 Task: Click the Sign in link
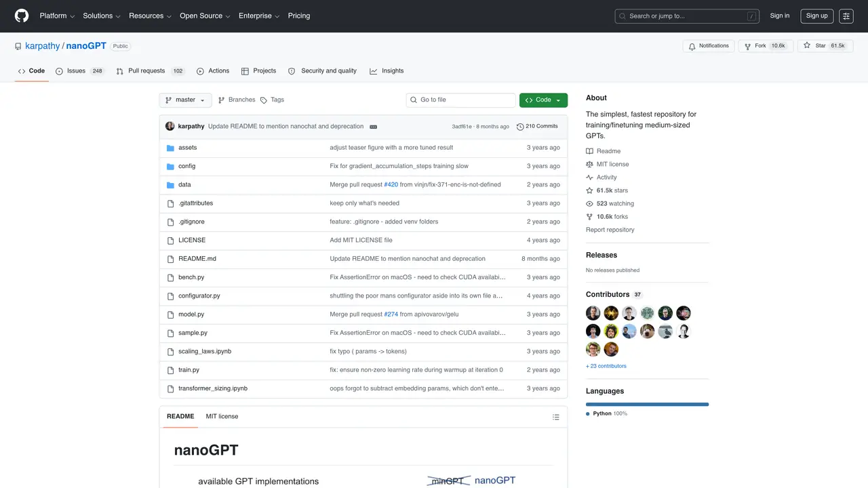[x=780, y=16]
